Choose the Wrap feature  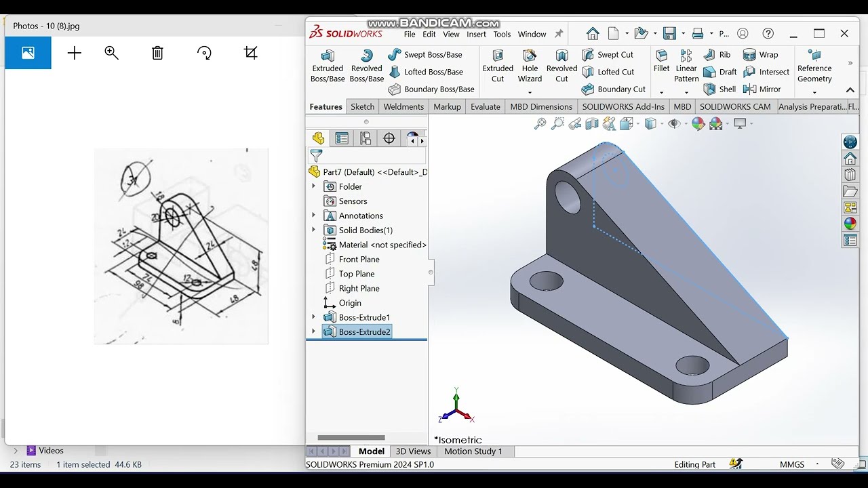point(760,55)
